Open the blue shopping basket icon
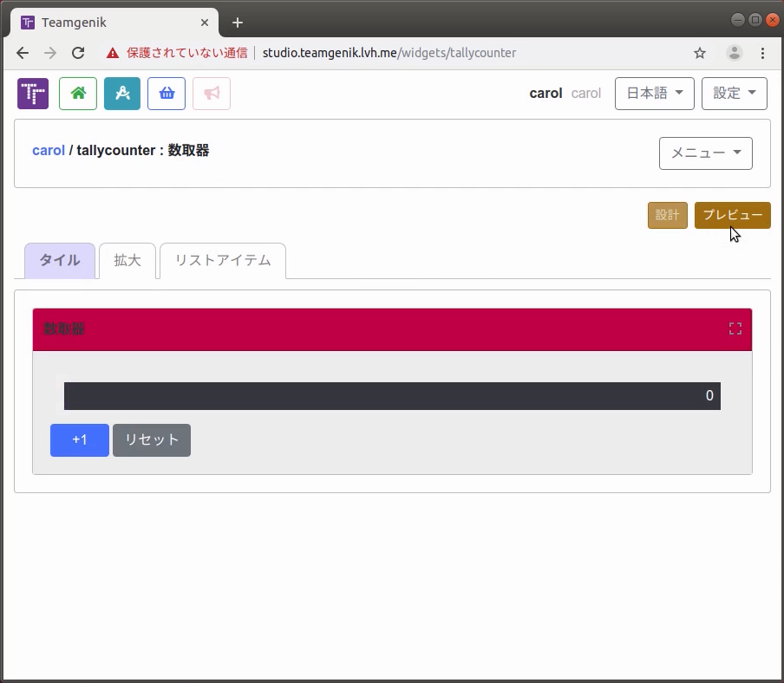Image resolution: width=784 pixels, height=683 pixels. point(167,94)
